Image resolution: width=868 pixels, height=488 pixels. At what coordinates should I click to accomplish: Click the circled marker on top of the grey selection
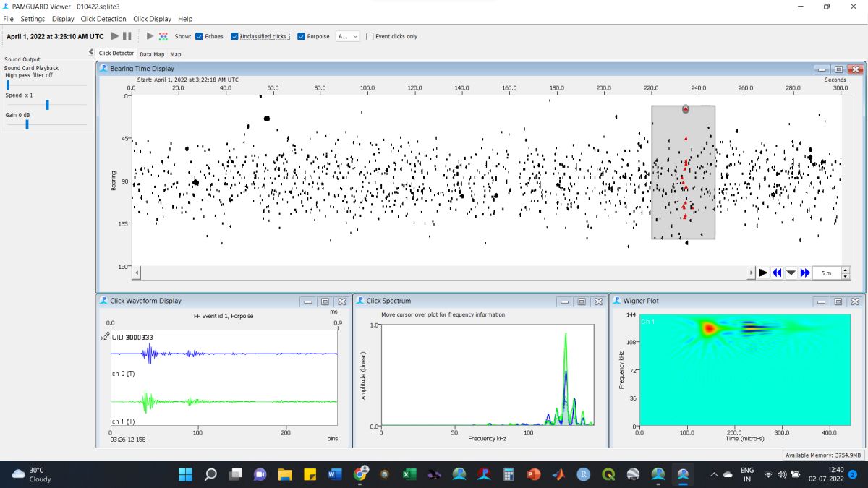click(685, 109)
